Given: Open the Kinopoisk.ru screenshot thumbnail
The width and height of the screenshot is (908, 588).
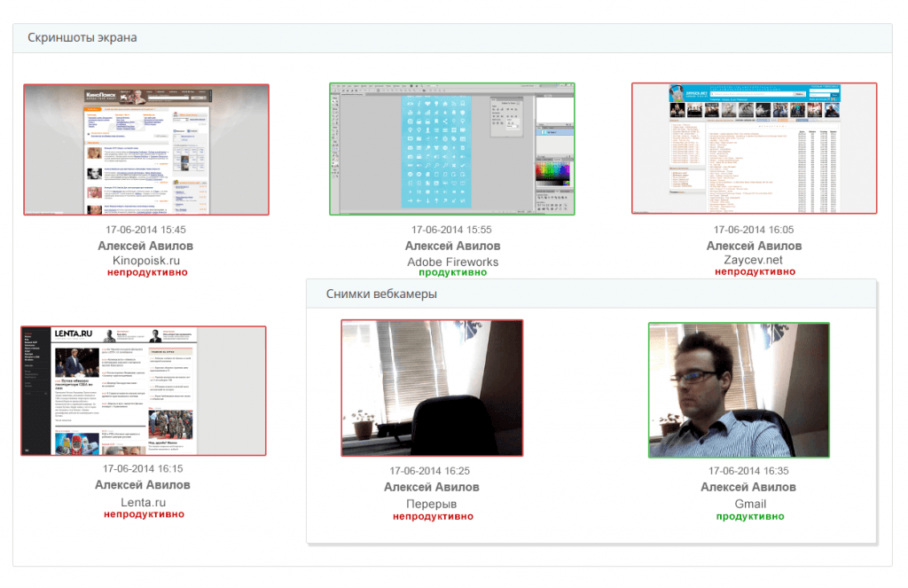Looking at the screenshot, I should tap(146, 149).
